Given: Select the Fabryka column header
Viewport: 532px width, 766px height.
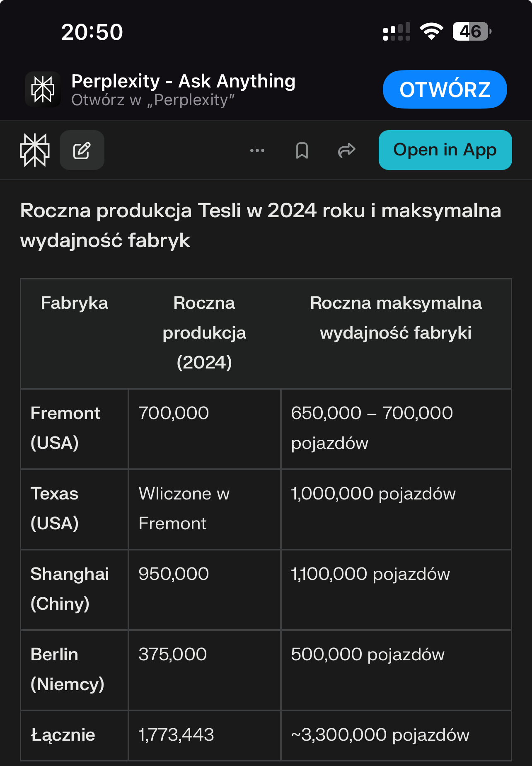Looking at the screenshot, I should (x=75, y=303).
